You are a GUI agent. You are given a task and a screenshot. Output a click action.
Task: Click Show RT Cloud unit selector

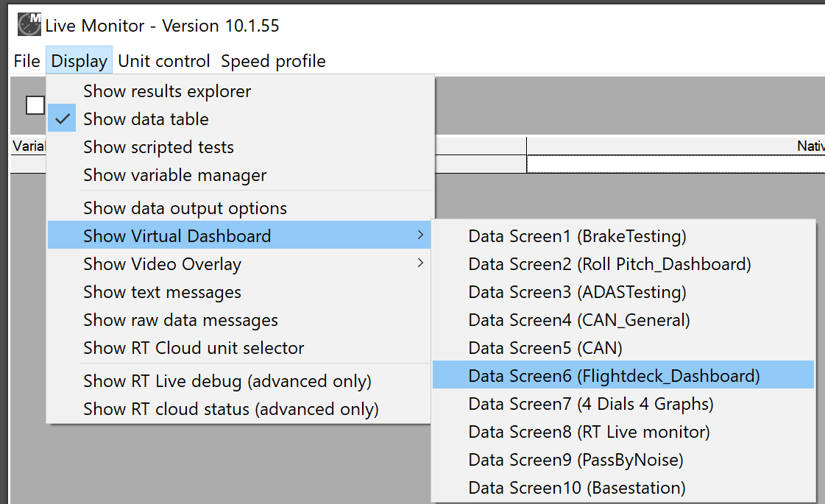pos(194,348)
